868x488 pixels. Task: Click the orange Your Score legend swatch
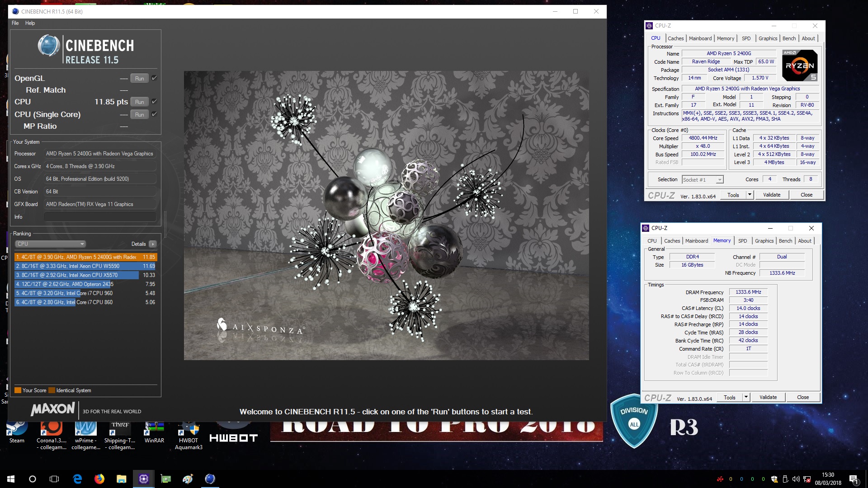(18, 390)
